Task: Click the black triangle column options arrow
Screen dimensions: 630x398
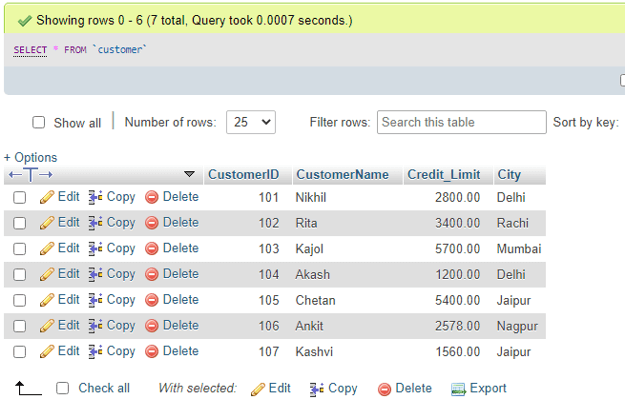Action: [x=189, y=174]
